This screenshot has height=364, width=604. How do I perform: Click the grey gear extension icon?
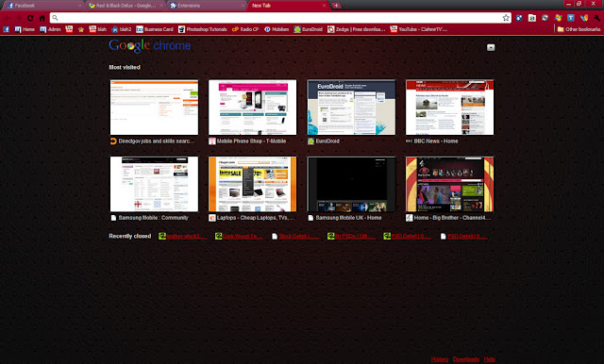click(545, 18)
